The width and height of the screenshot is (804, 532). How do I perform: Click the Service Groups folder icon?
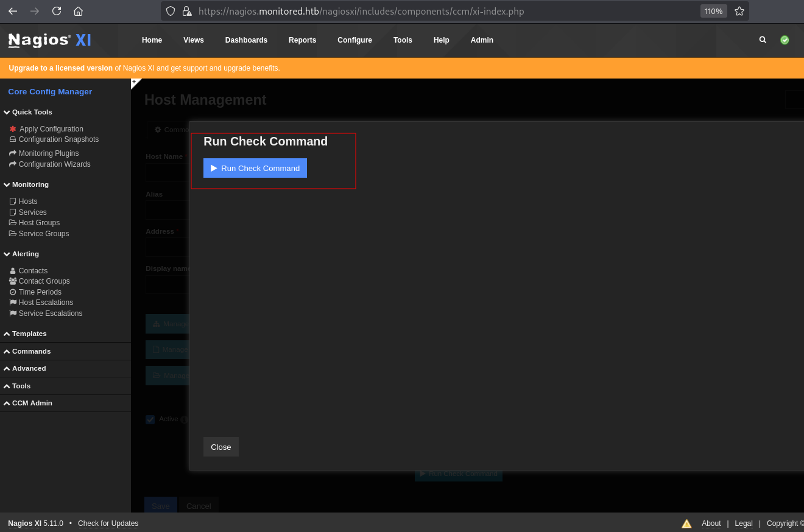(x=13, y=234)
